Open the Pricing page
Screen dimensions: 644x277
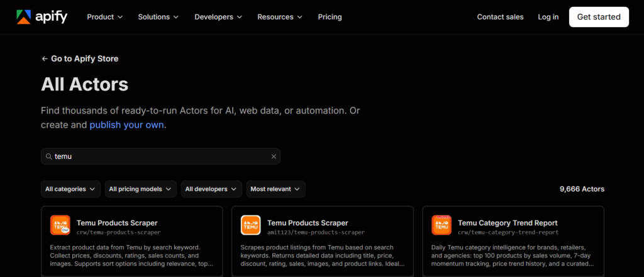point(330,17)
